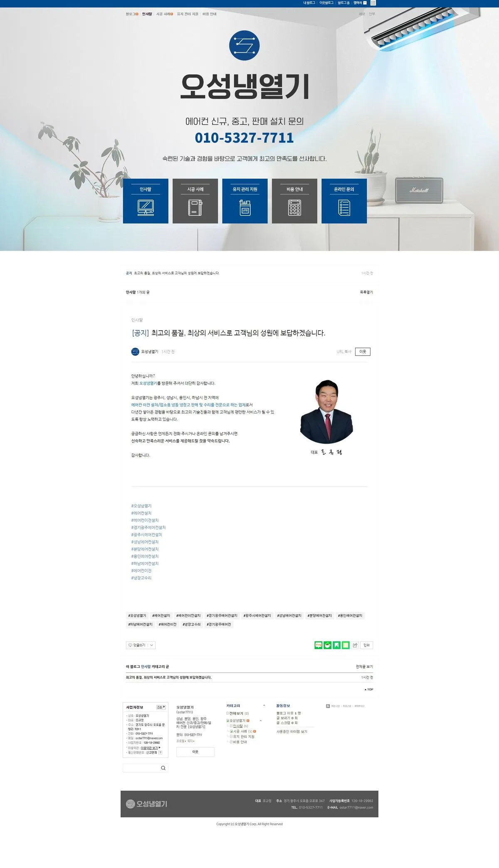Screen dimensions: 499x868
Task: Open related post 최고의 품질 in category list
Action: (168, 677)
